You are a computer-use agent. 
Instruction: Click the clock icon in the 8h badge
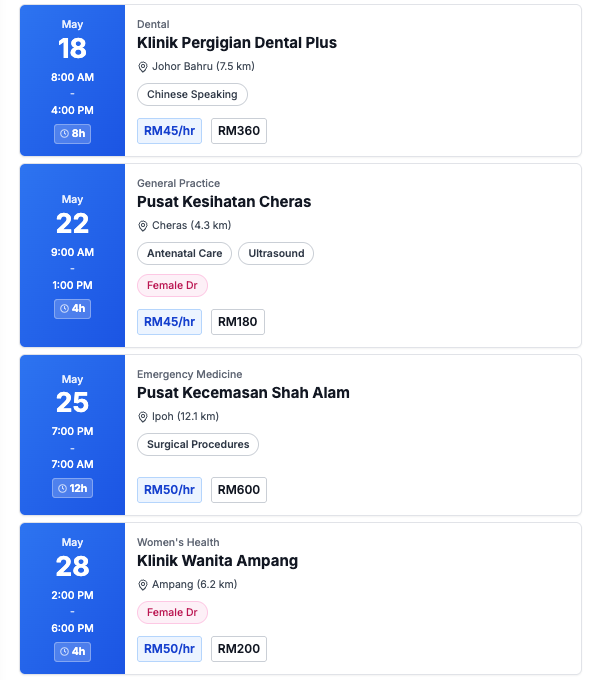pyautogui.click(x=64, y=134)
